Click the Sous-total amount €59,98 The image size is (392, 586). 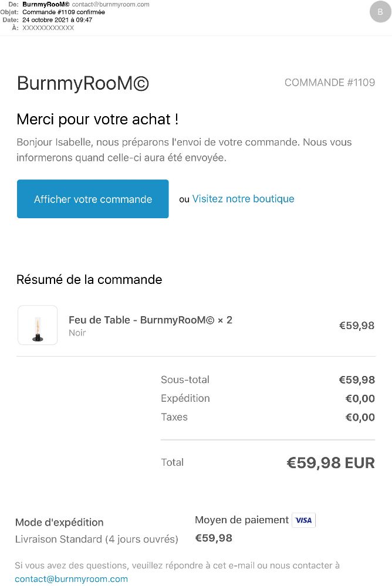pos(357,380)
